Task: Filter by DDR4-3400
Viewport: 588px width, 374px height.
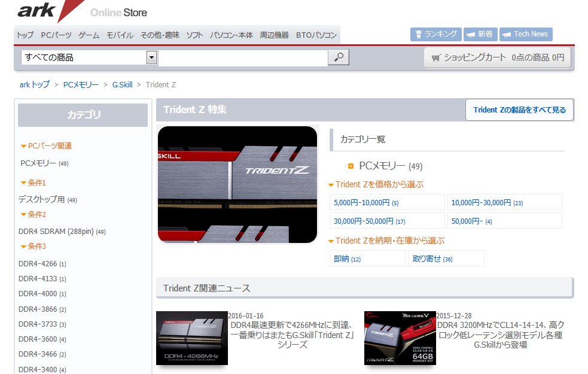Action: (x=42, y=369)
